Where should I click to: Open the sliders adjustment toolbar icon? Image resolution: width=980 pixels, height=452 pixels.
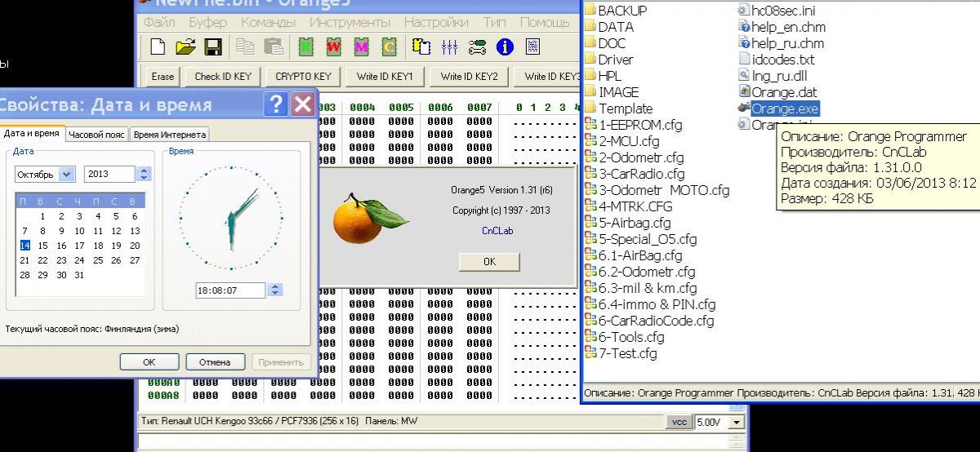[x=449, y=47]
